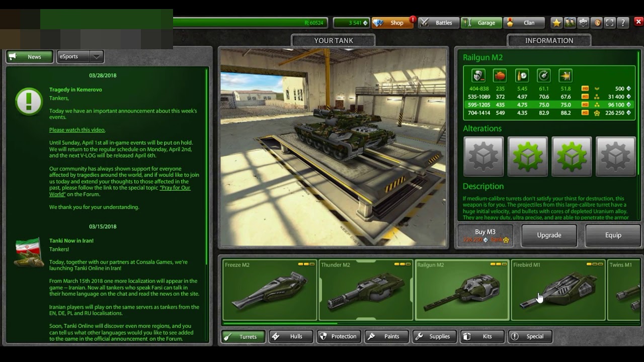Open the Garage tab in the top bar
Screen dimensions: 644x362
[480, 23]
